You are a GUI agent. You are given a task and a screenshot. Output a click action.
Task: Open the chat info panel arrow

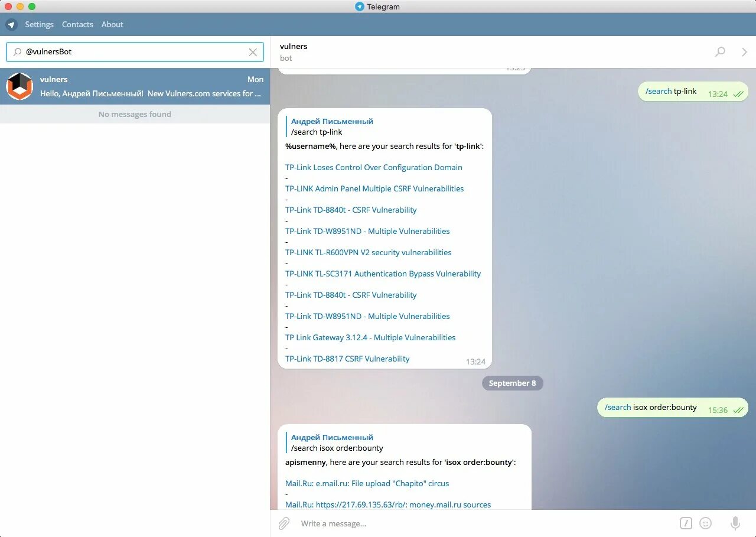click(744, 52)
